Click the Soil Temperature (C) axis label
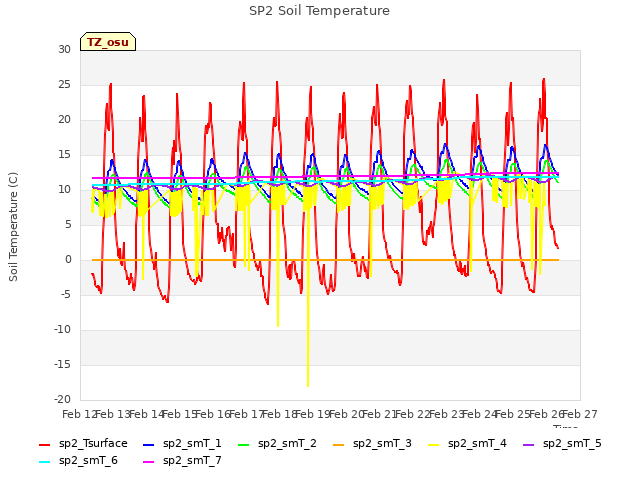The width and height of the screenshot is (640, 480). point(13,227)
